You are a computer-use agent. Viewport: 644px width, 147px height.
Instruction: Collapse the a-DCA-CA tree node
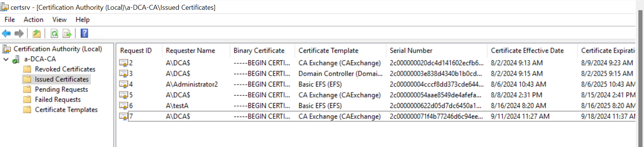click(6, 59)
